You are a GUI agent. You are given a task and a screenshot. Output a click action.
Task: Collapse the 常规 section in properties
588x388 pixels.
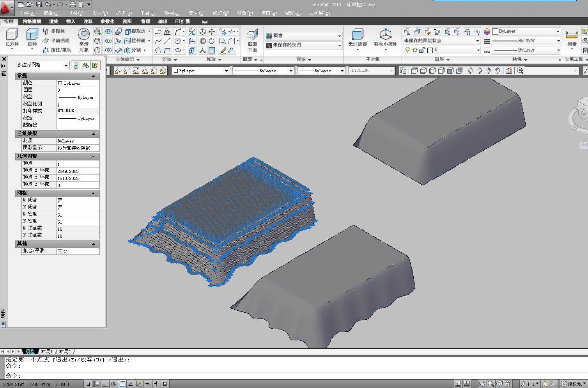[94, 76]
